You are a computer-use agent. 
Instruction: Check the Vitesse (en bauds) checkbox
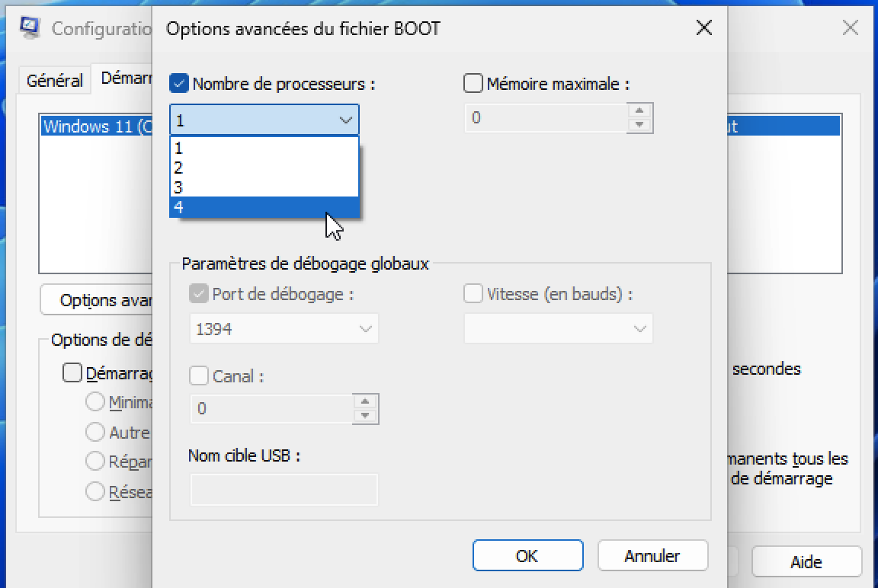click(x=473, y=294)
